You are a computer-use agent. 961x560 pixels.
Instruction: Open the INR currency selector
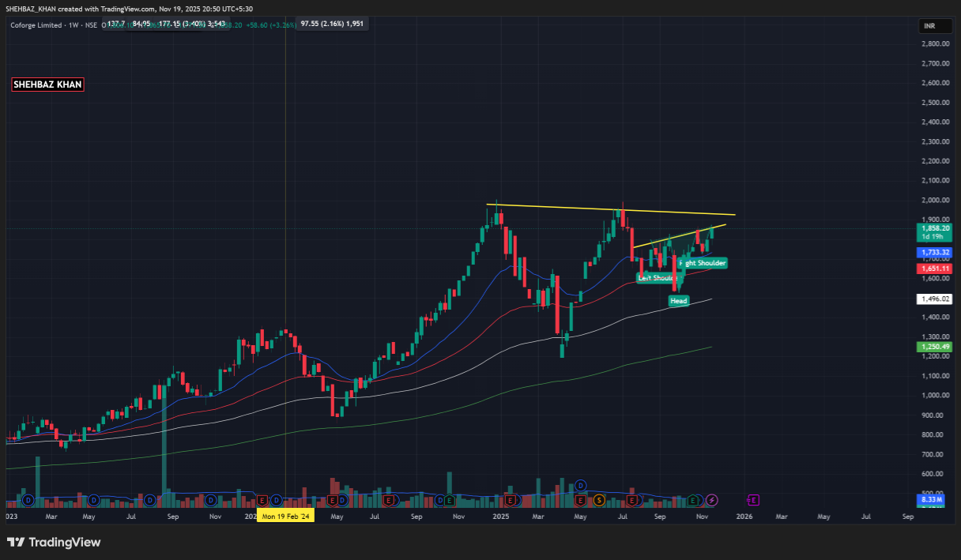pos(929,26)
